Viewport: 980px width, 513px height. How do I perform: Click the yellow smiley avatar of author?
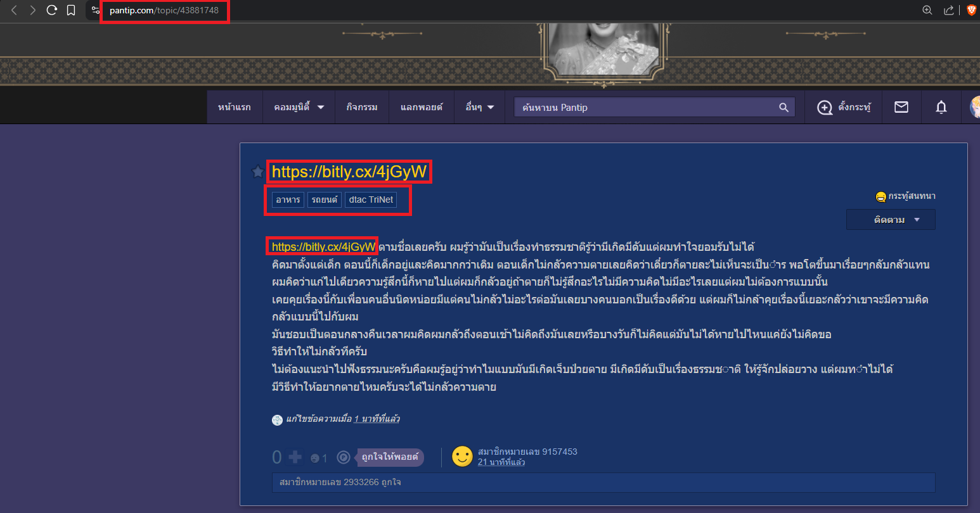(x=462, y=457)
